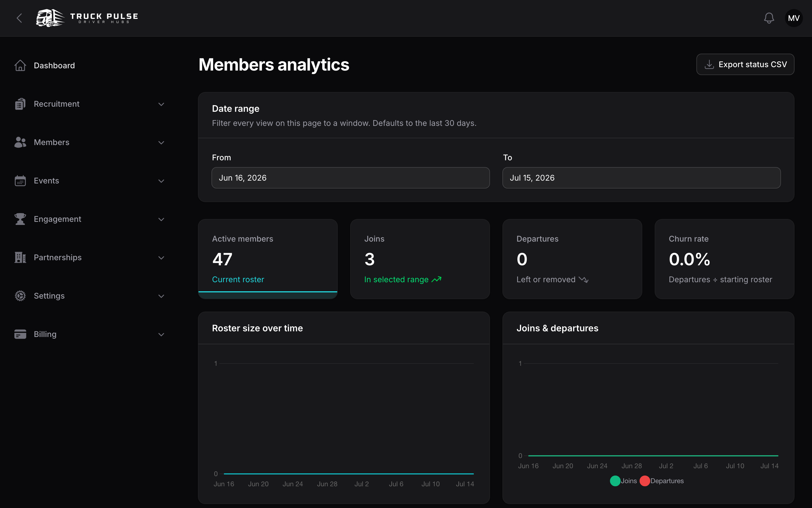Click the downward trend icon under Departures
Screen dimensions: 812x508
584,279
